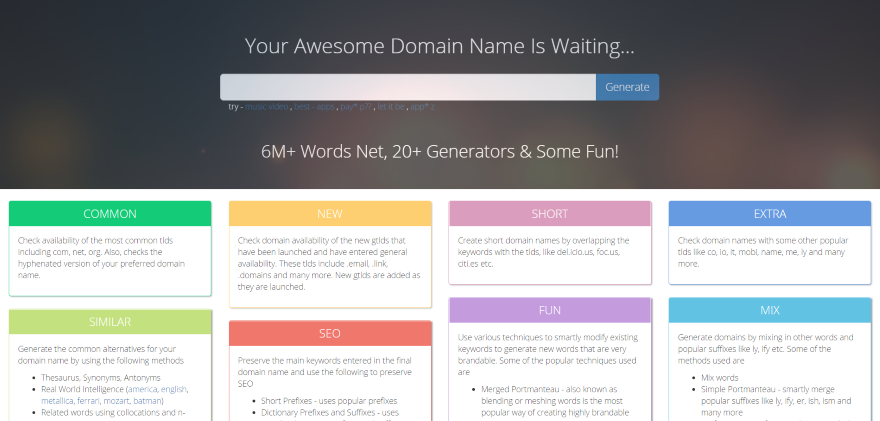Open the SIMILAR generator header
This screenshot has height=421, width=880.
click(110, 322)
